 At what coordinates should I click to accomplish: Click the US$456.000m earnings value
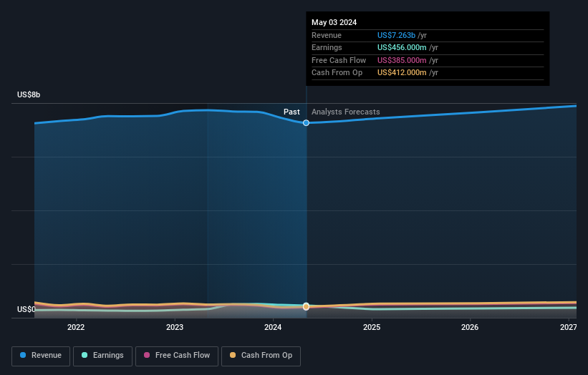point(402,47)
